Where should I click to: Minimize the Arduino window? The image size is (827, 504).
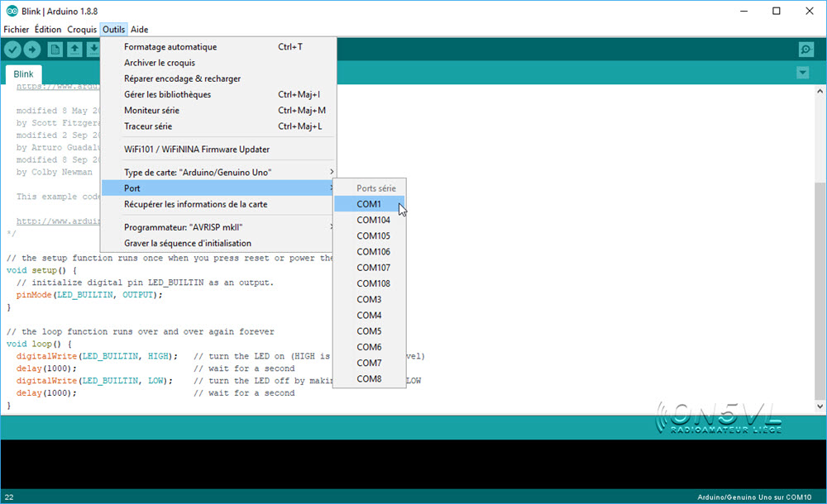click(x=743, y=11)
